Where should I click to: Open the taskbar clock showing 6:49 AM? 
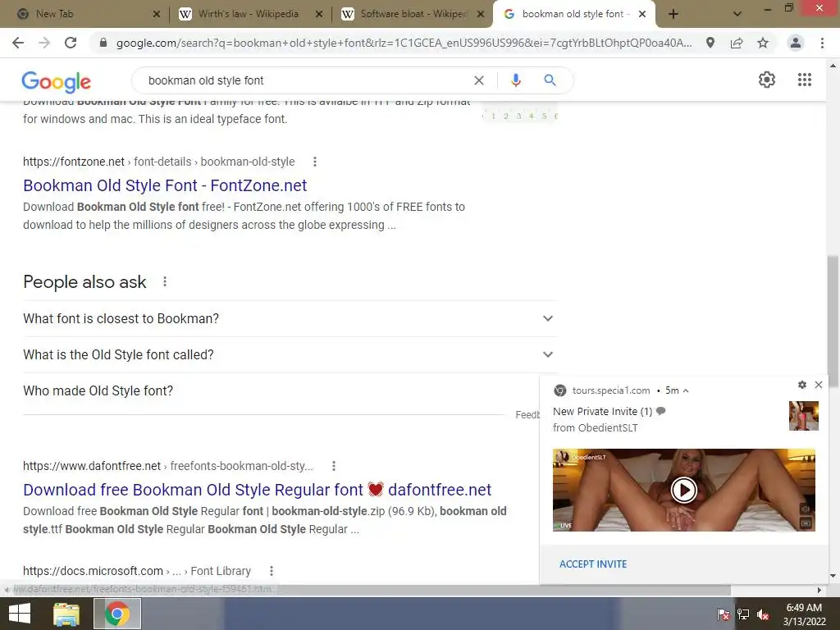(x=804, y=614)
